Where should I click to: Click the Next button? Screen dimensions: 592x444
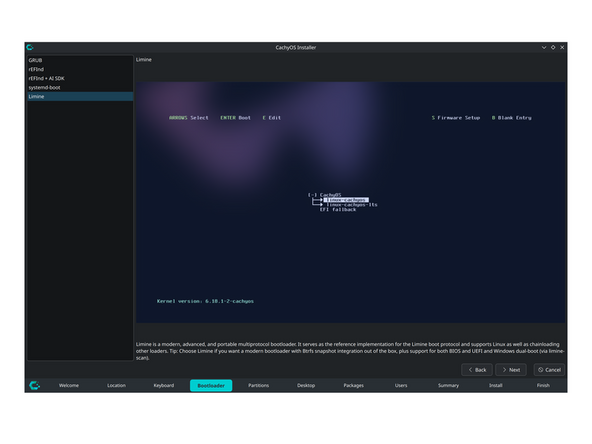point(511,370)
